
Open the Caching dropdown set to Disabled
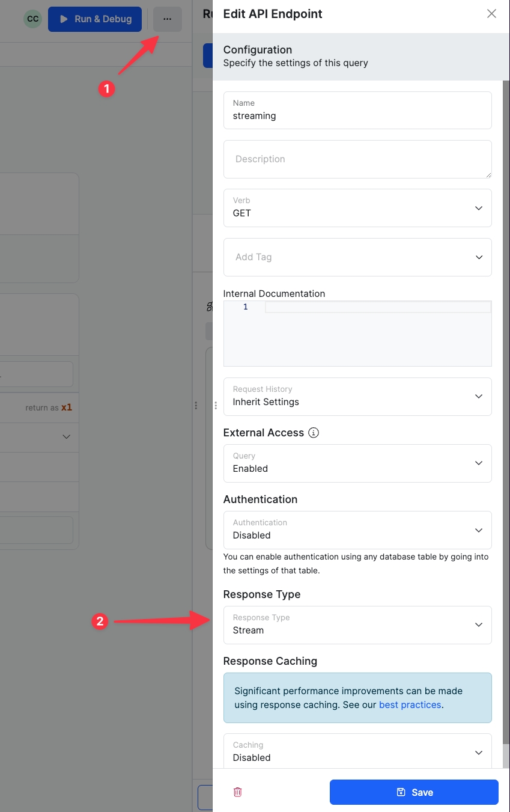coord(357,751)
